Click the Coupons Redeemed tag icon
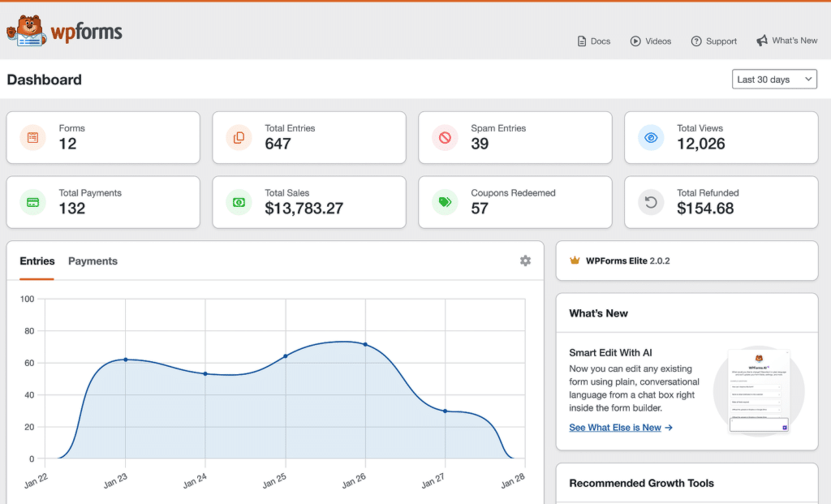 pyautogui.click(x=446, y=202)
